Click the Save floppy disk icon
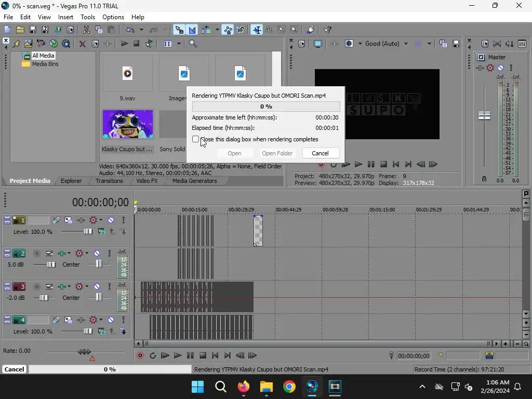This screenshot has width=532, height=399. point(33,30)
